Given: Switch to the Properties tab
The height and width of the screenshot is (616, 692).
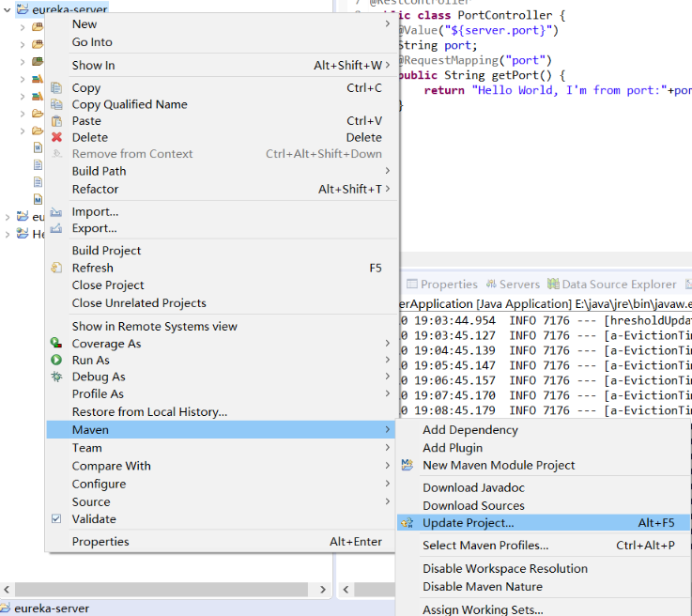Looking at the screenshot, I should (442, 285).
